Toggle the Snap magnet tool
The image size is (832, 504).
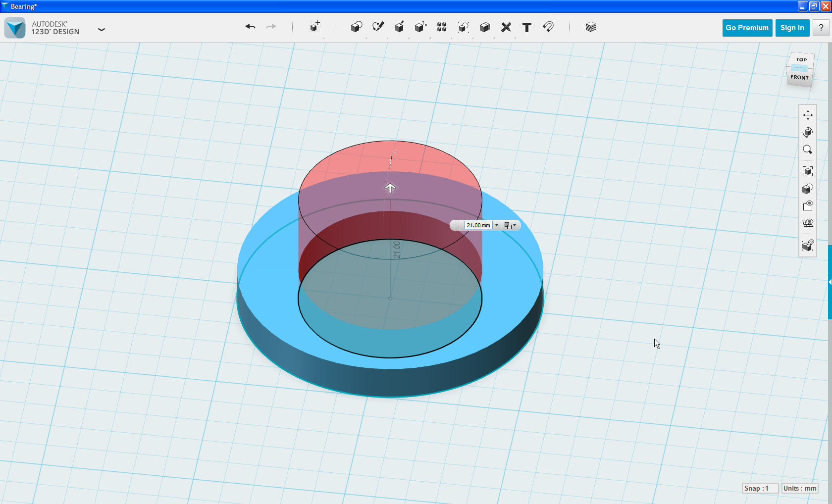click(x=548, y=27)
